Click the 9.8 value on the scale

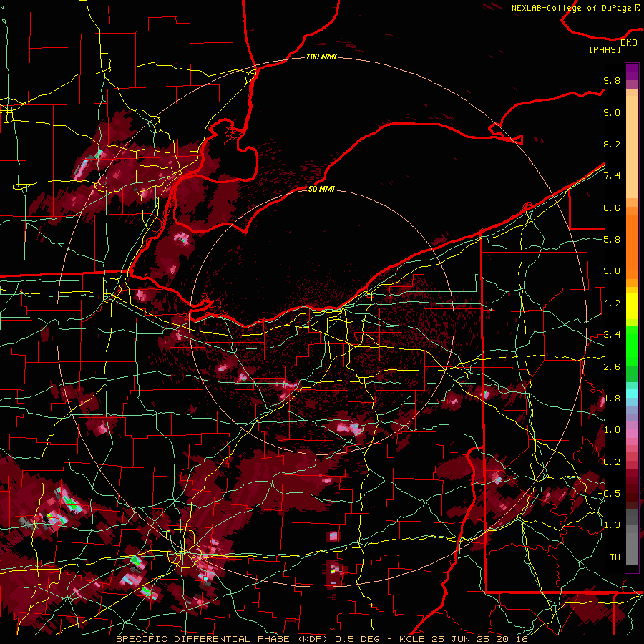pos(612,80)
